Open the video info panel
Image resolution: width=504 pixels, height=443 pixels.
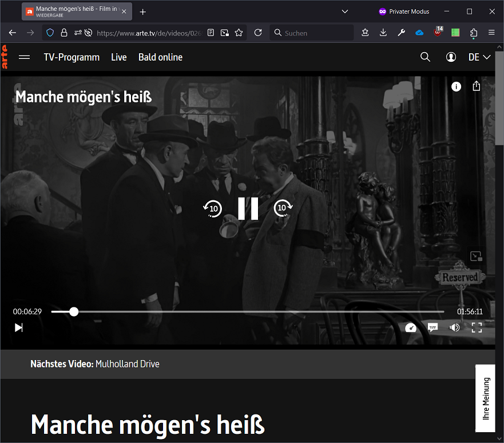coord(456,86)
